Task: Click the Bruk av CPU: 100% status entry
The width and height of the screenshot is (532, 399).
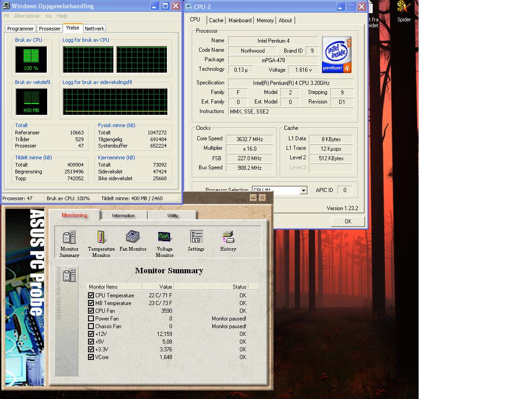Action: 68,198
